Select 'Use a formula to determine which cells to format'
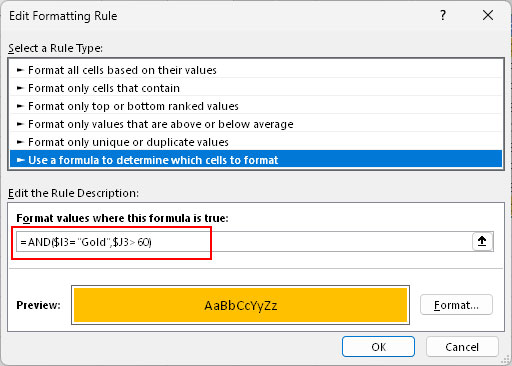Viewport: 512px width, 366px height. (256, 160)
